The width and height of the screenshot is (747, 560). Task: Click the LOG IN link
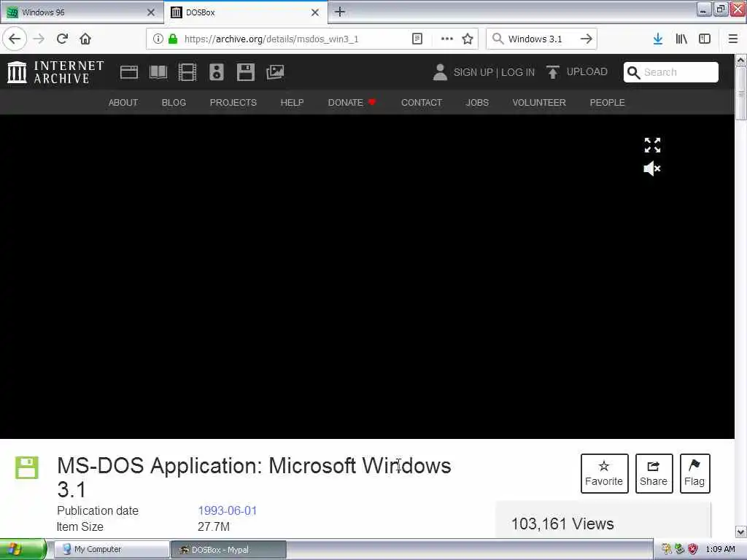coord(518,72)
